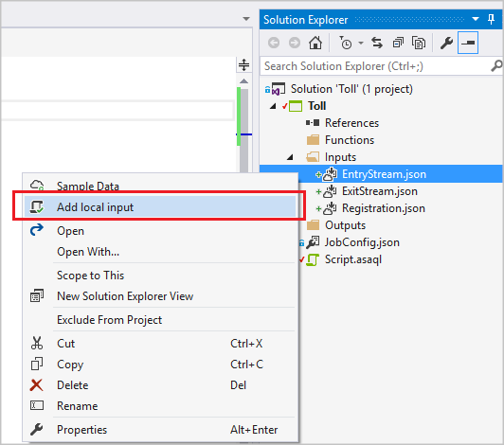Click the JobConfig.json file icon
This screenshot has height=445, width=504.
[313, 242]
